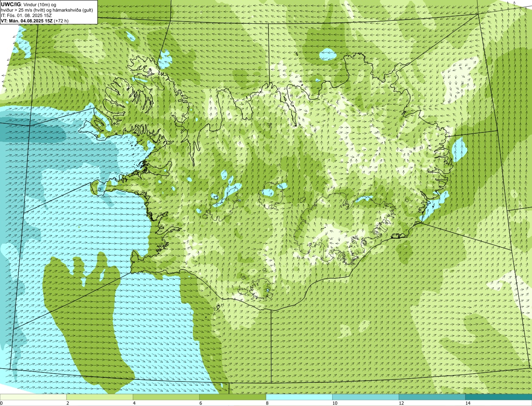Select the light green 2–4 m/s color bar segment
This screenshot has width=532, height=406.
click(100, 397)
